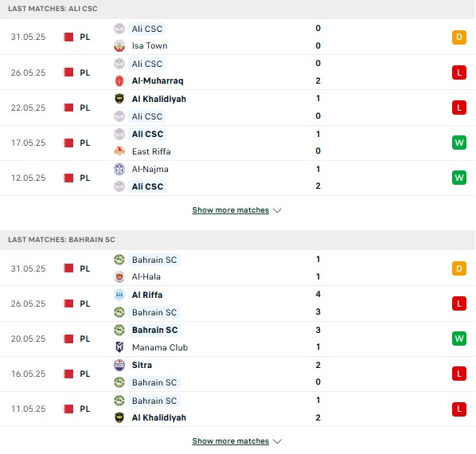Click the Sitra club crest icon
The width and height of the screenshot is (476, 454).
click(119, 365)
